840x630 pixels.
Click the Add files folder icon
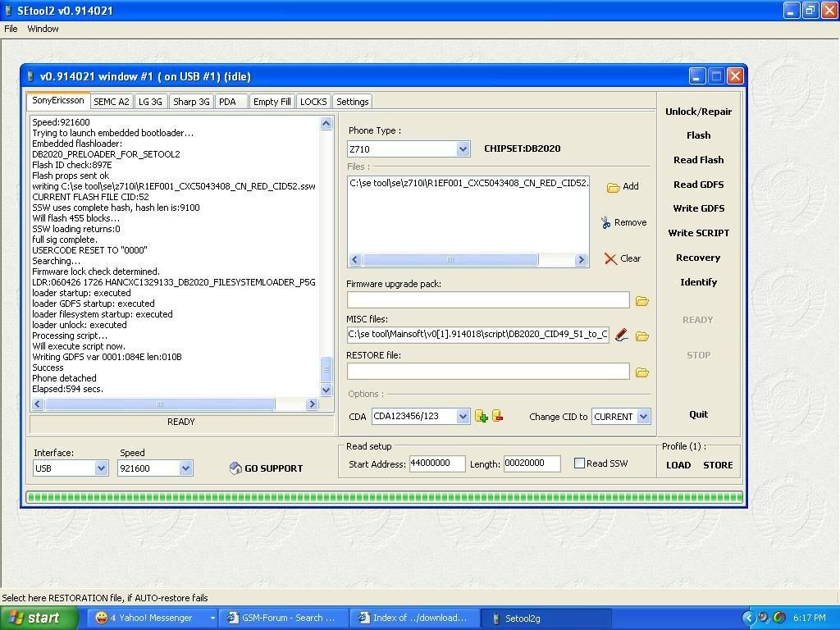coord(613,187)
